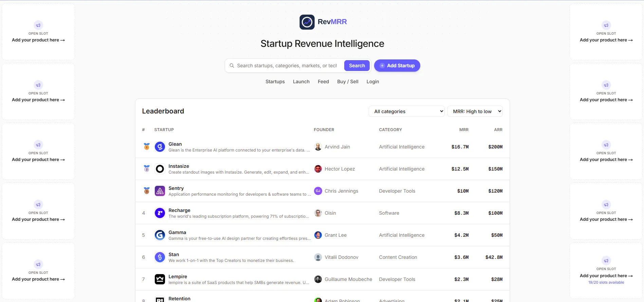Click Hector Lopez's avatar photo
The height and width of the screenshot is (302, 644).
point(318,169)
